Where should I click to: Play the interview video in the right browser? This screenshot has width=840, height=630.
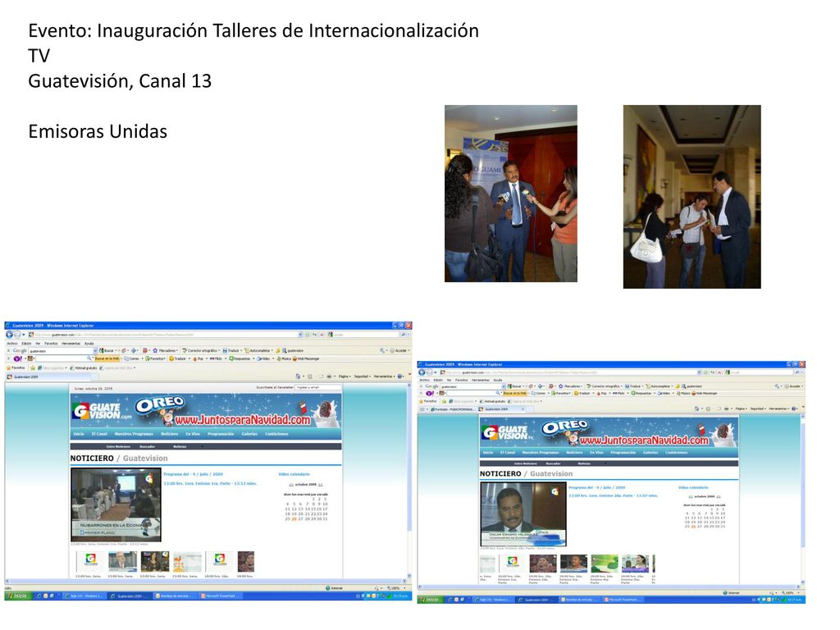[x=523, y=514]
